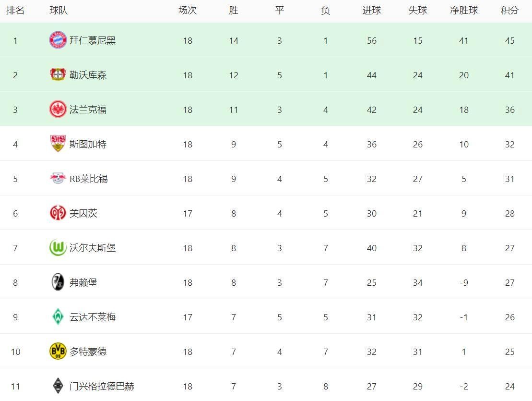Click the 进球 column header
Viewport: 532px width, 401px height.
[371, 11]
